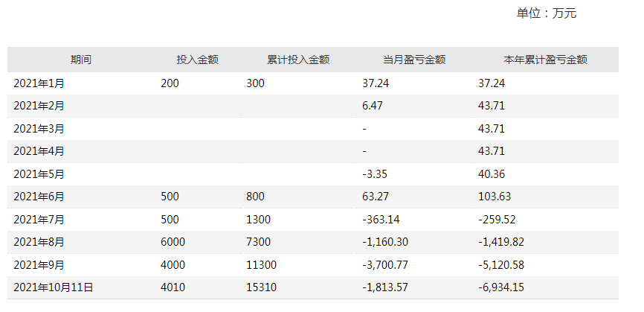The width and height of the screenshot is (644, 312).
Task: Click the 单位：万元 unit label
Action: pos(546,13)
